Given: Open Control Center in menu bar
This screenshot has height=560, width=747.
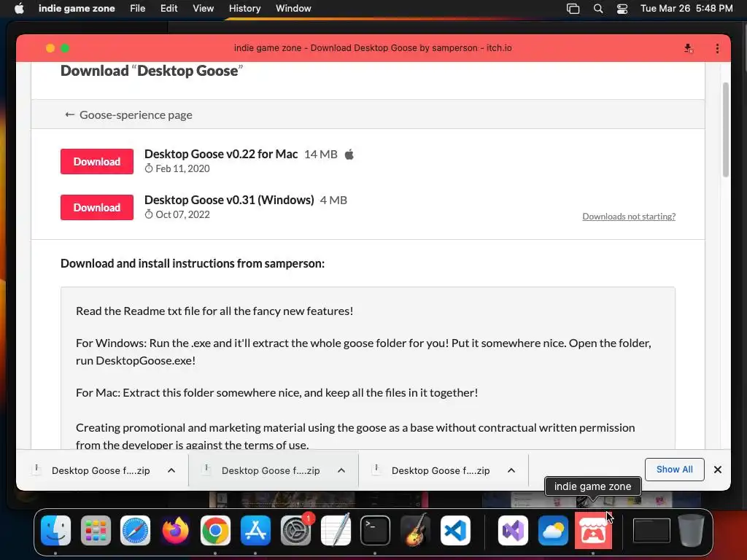Looking at the screenshot, I should pyautogui.click(x=622, y=8).
